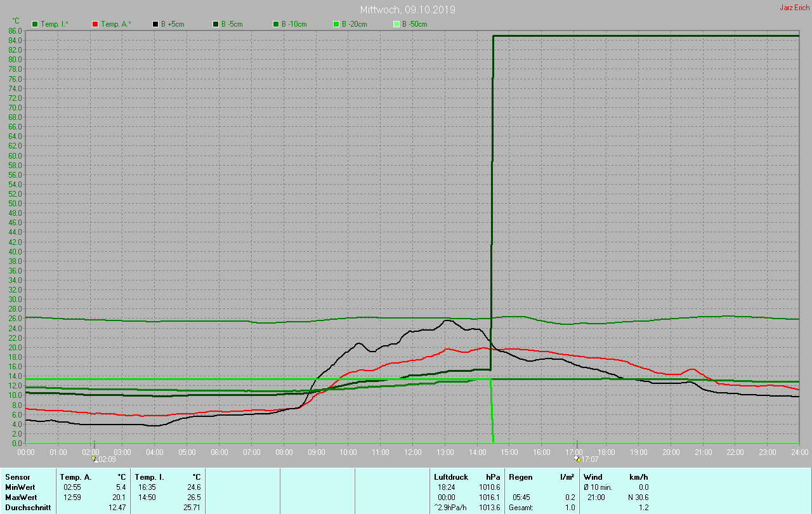Click the Wind column header

593,477
